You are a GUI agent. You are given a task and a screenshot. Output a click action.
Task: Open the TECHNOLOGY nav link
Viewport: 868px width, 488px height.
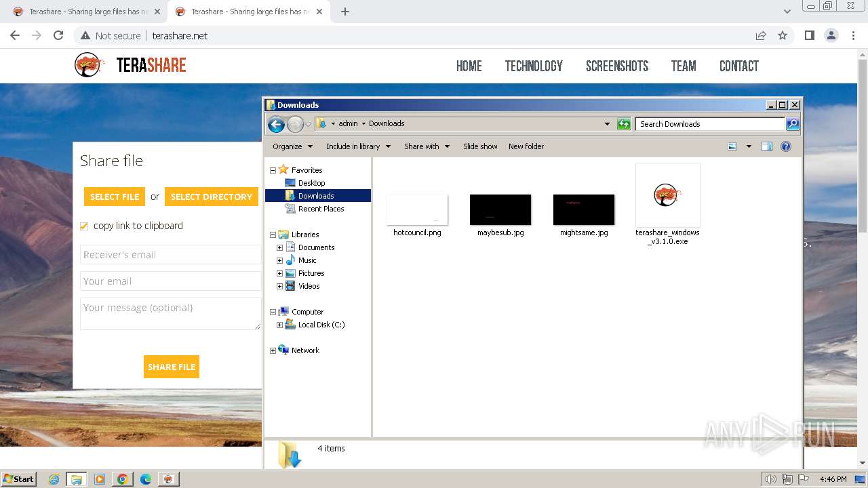pyautogui.click(x=534, y=66)
